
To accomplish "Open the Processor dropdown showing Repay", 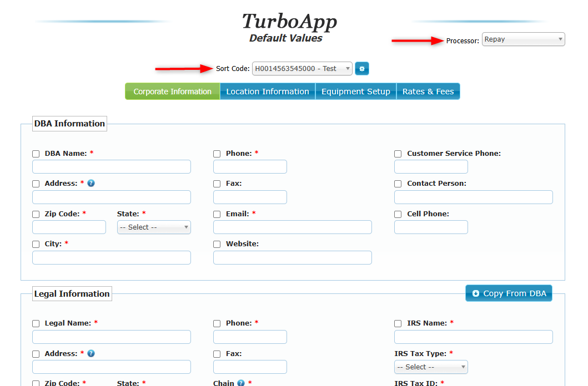I will 523,39.
